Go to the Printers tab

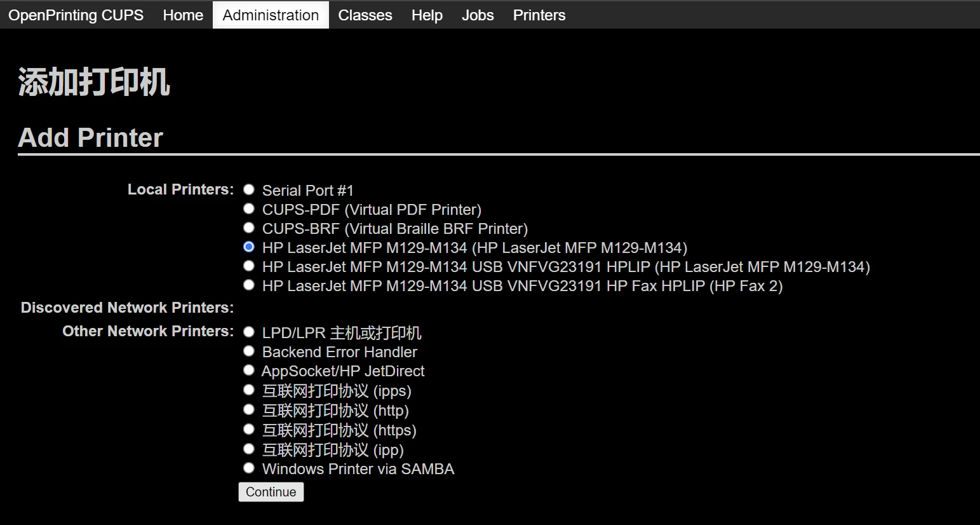tap(539, 15)
